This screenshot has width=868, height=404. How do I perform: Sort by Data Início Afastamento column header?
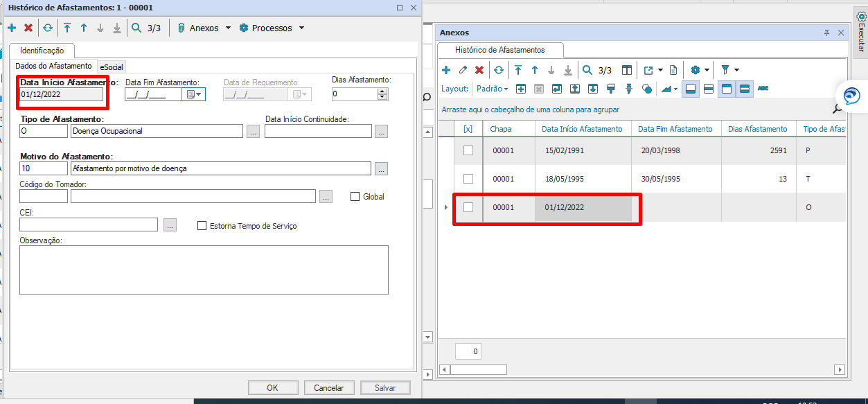pos(582,129)
